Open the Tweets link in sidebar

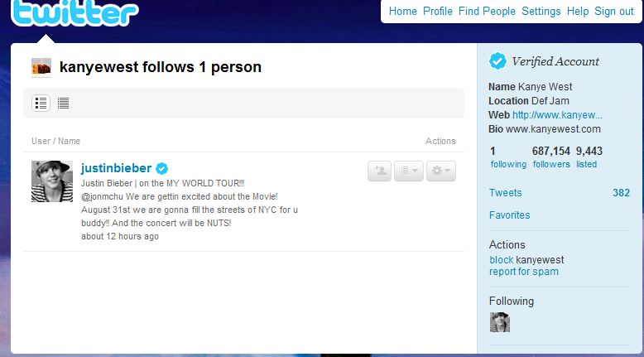(x=505, y=193)
